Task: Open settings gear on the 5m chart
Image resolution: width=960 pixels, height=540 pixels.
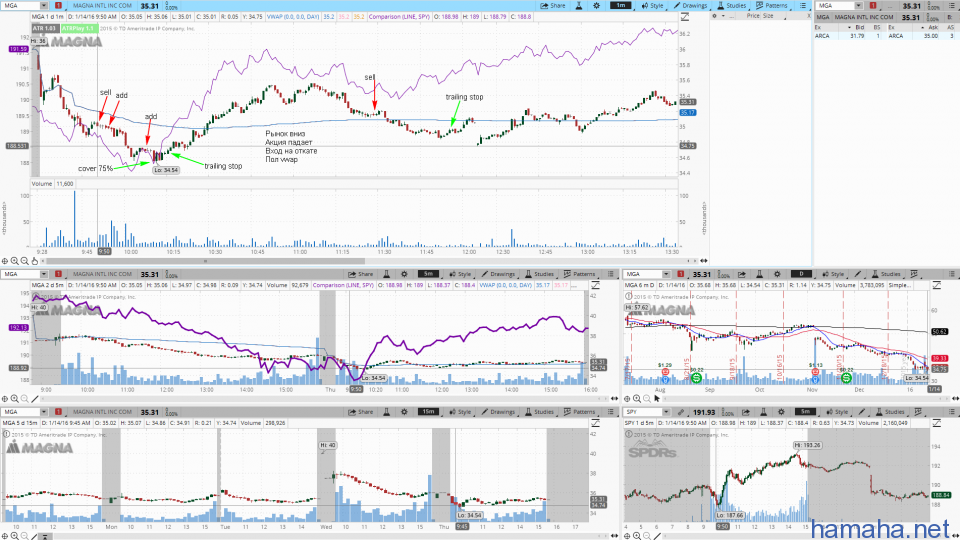Action: (404, 274)
